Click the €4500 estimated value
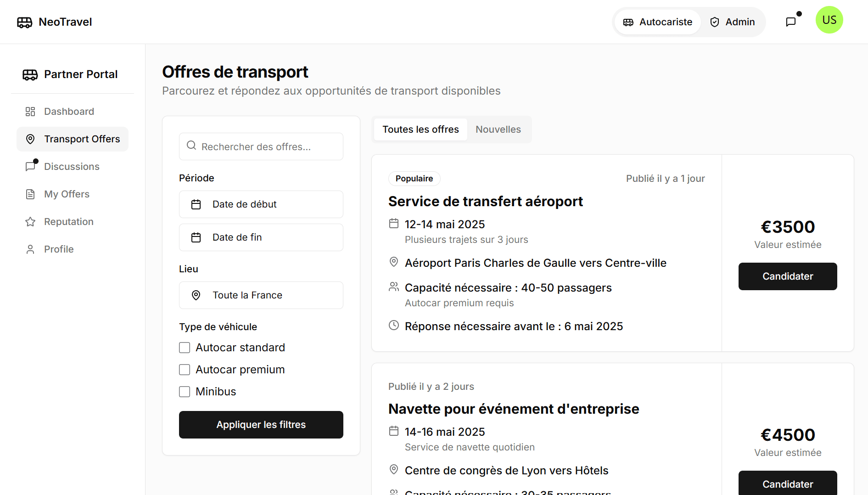The height and width of the screenshot is (495, 868). (x=788, y=435)
